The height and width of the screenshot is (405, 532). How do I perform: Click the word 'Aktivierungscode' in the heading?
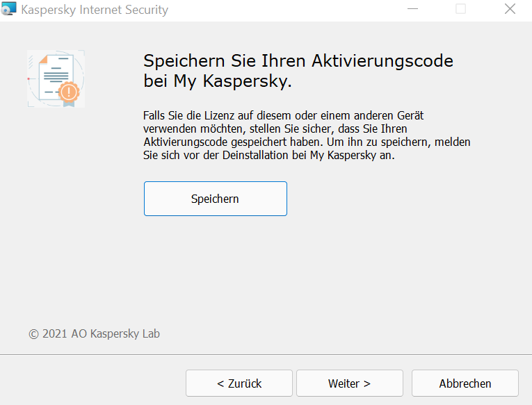(x=388, y=60)
